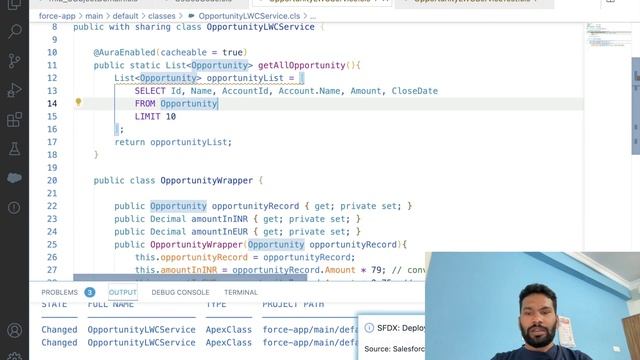Click this.opportunityRecord on line 26
Image resolution: width=640 pixels, height=360 pixels.
(191, 258)
